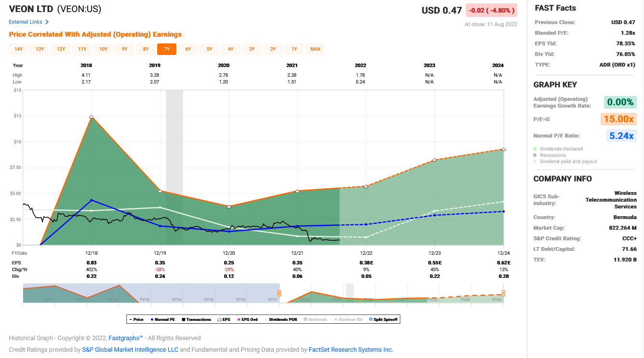Click the Market Cap value 822.264 M
Viewport: 644px width, 358px height.
[x=623, y=228]
